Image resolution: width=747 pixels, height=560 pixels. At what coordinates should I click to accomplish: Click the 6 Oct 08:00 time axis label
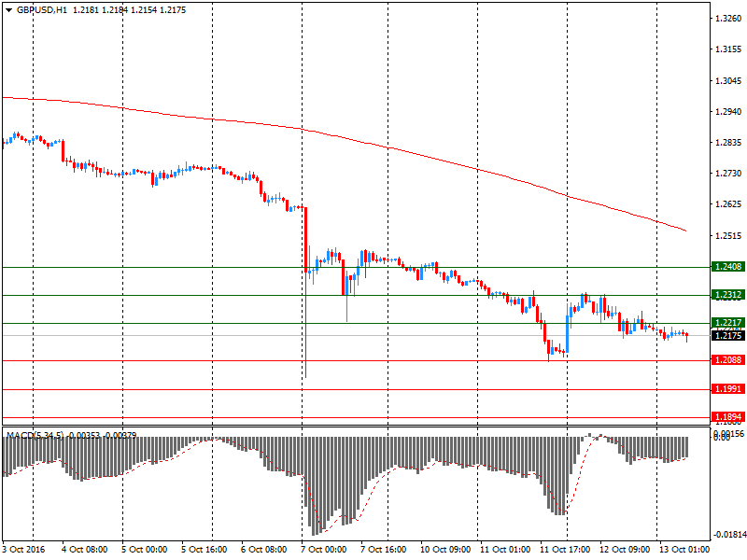(x=263, y=549)
